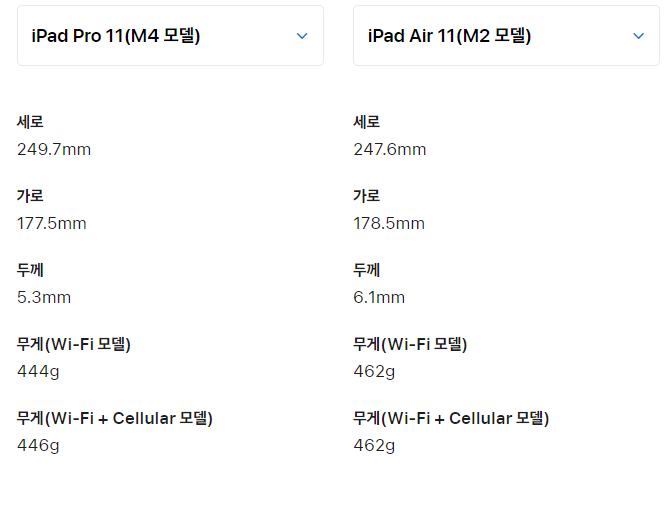Screen dimensions: 670x516
Task: Open the iPad Air 11(M2 모델) dropdown
Action: [x=506, y=36]
